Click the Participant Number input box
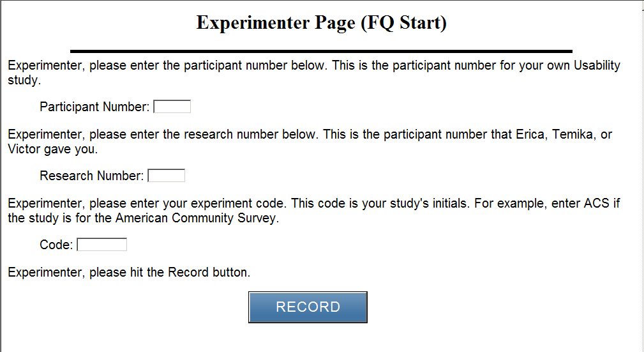The image size is (644, 352). tap(172, 107)
